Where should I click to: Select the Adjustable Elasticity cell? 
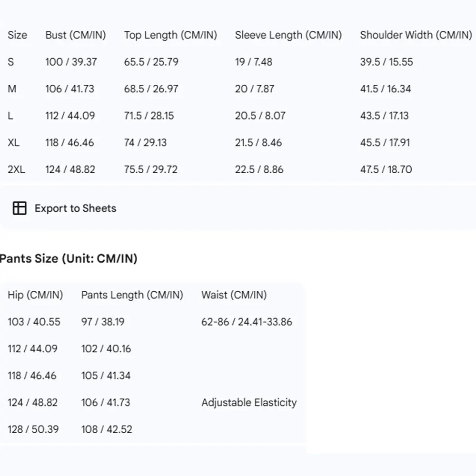click(248, 402)
